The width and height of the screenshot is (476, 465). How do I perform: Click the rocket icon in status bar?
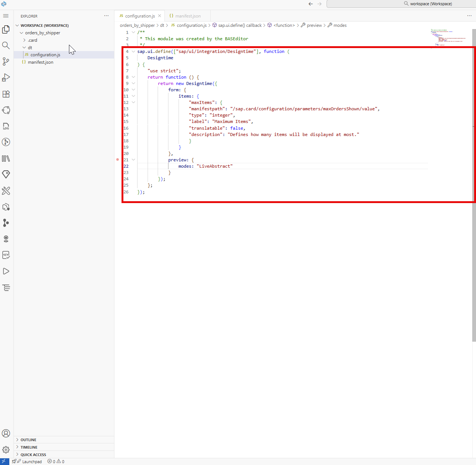[14, 462]
